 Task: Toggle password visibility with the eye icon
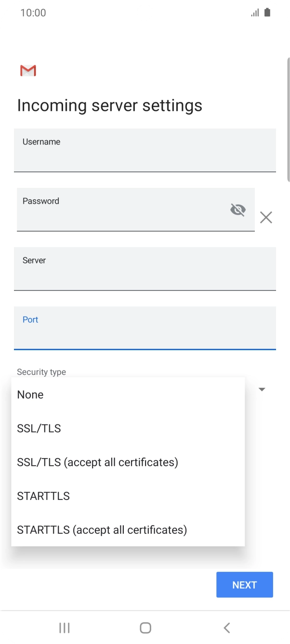pos(237,210)
